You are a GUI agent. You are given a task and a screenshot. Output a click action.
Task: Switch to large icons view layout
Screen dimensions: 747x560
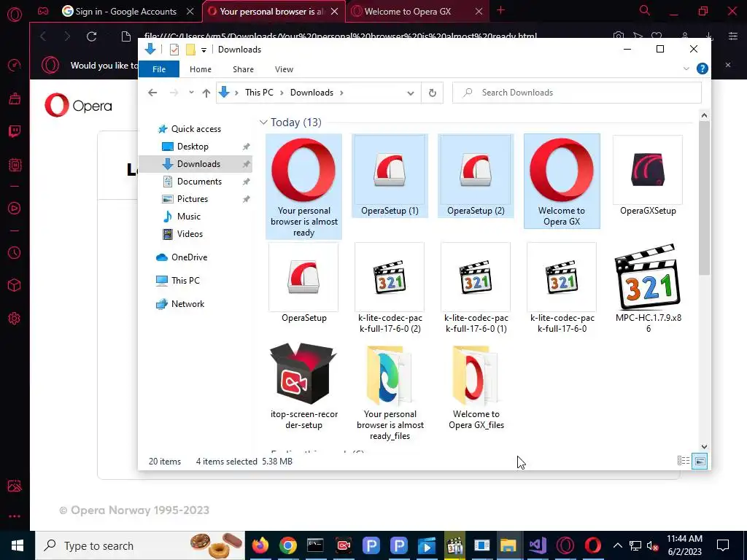(700, 461)
